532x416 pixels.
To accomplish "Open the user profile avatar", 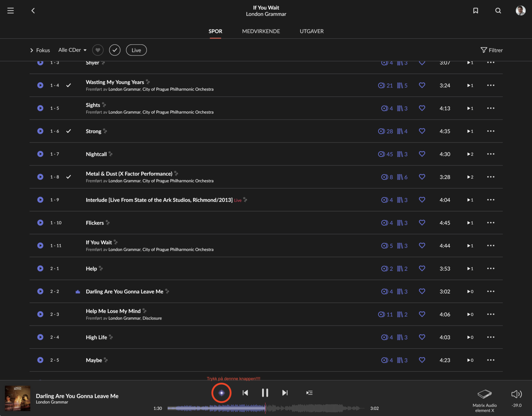I will click(520, 10).
